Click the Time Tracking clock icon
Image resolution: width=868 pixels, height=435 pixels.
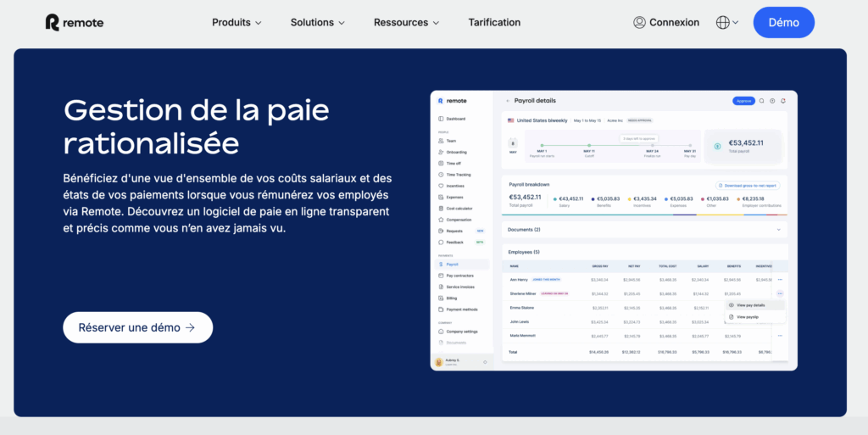[x=441, y=175]
